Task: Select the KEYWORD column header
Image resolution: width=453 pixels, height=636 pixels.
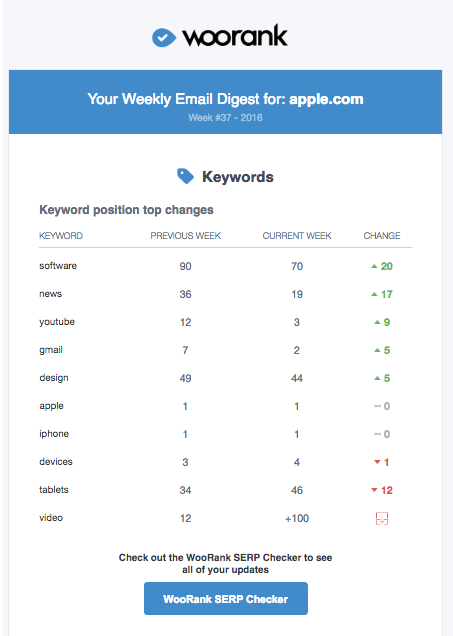Action: pyautogui.click(x=61, y=236)
